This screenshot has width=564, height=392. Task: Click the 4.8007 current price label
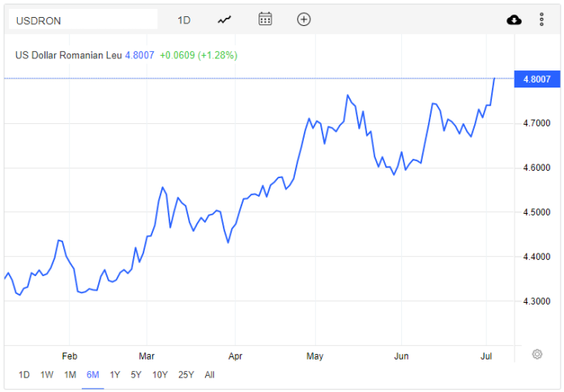[x=537, y=79]
